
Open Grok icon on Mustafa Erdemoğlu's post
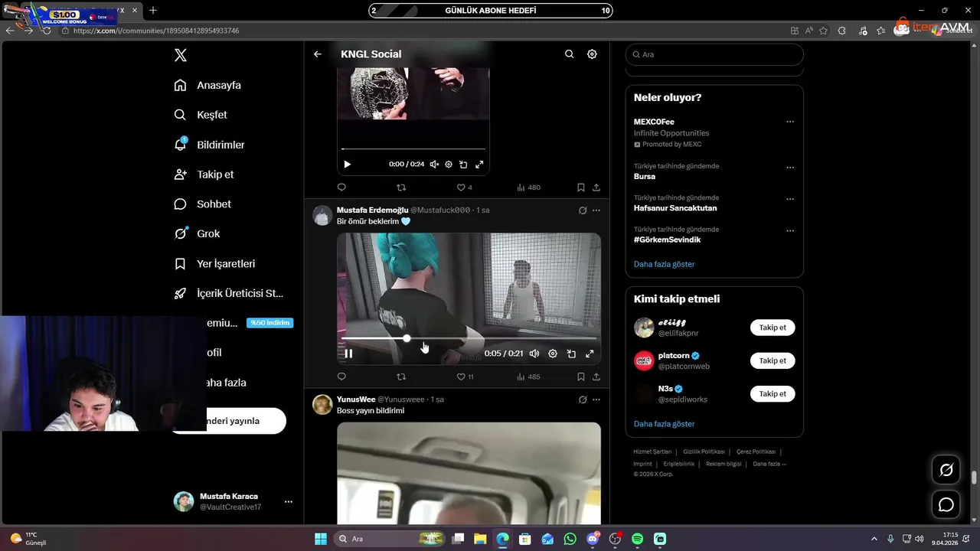[x=583, y=210]
